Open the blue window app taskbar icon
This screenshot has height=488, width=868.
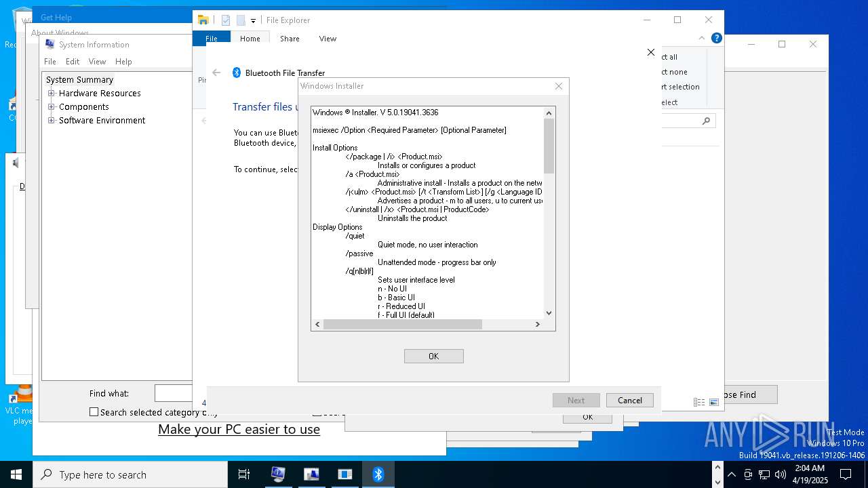click(x=345, y=474)
